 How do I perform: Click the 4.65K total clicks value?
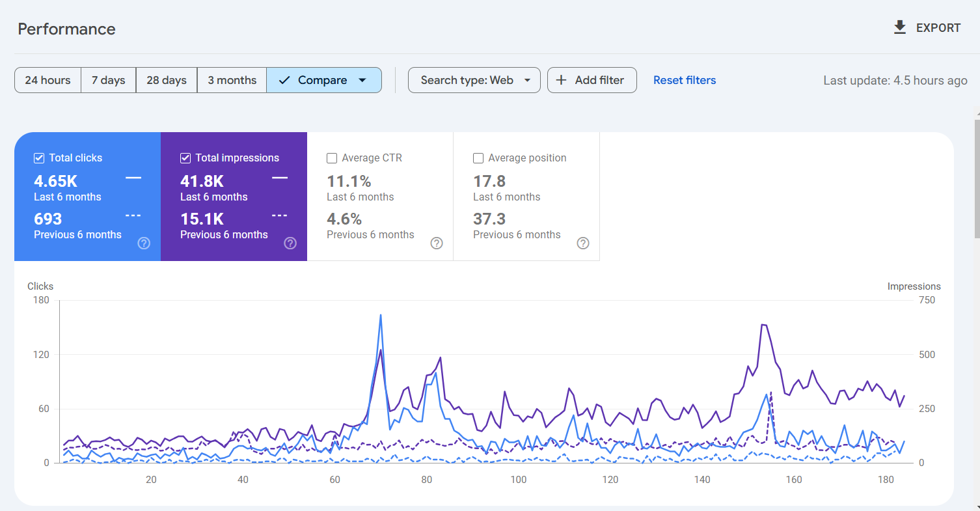[x=55, y=182]
